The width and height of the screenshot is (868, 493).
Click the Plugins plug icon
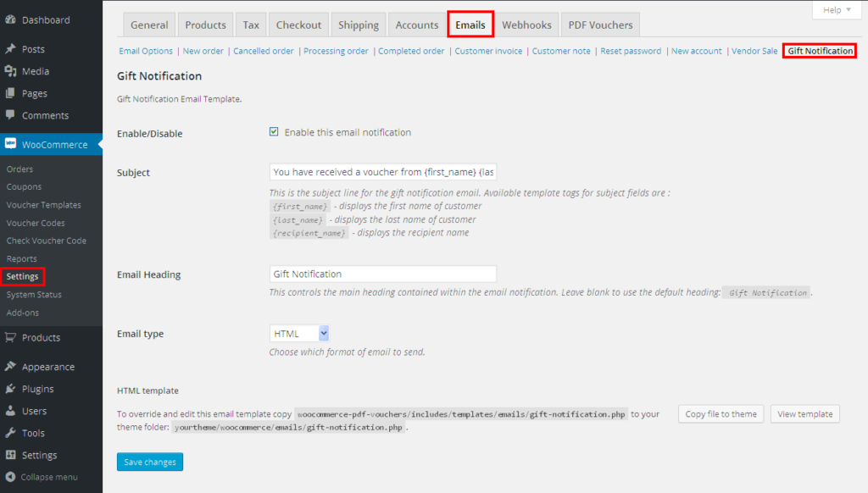tap(11, 389)
